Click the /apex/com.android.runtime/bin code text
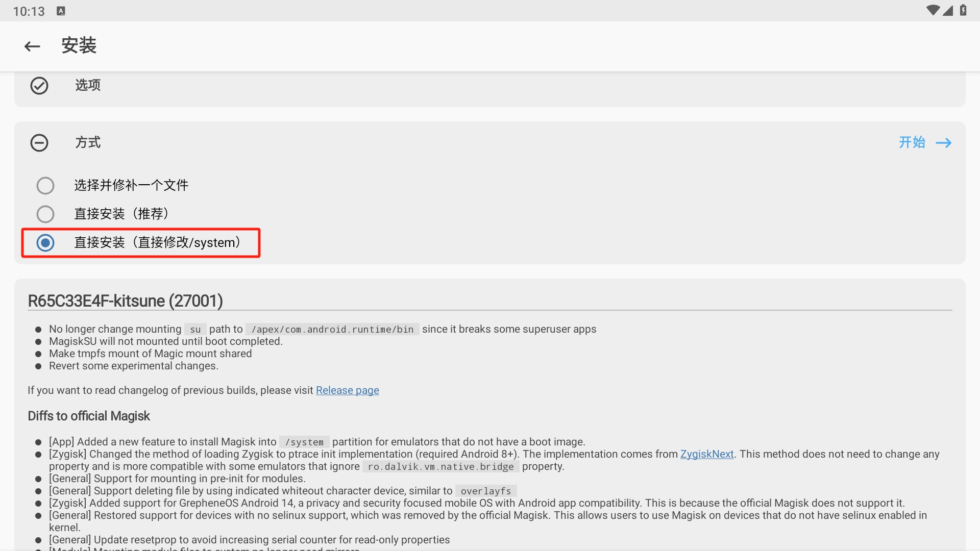The height and width of the screenshot is (551, 980). pos(332,330)
